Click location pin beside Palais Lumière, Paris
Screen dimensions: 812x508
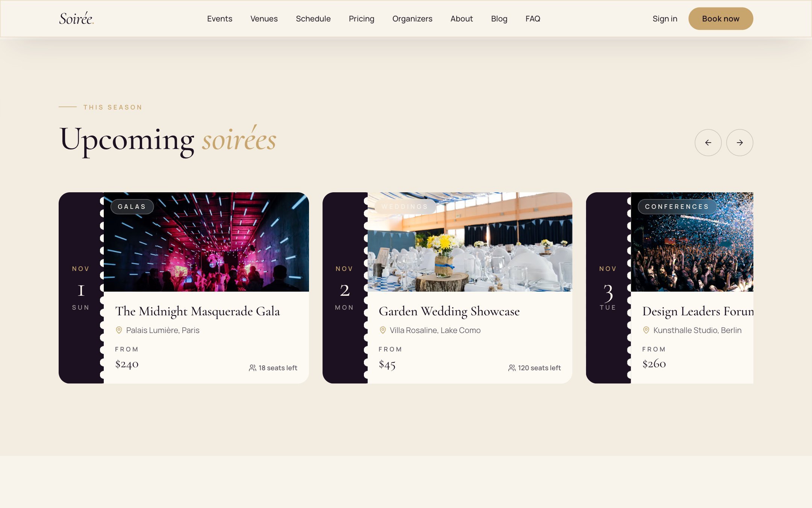(x=119, y=330)
